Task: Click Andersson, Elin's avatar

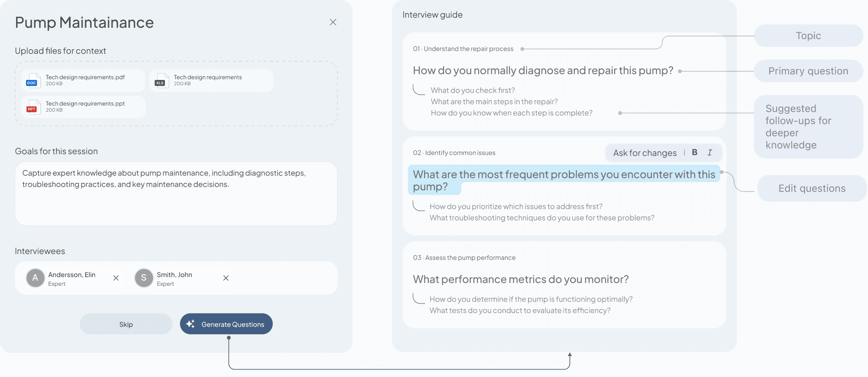Action: click(36, 278)
